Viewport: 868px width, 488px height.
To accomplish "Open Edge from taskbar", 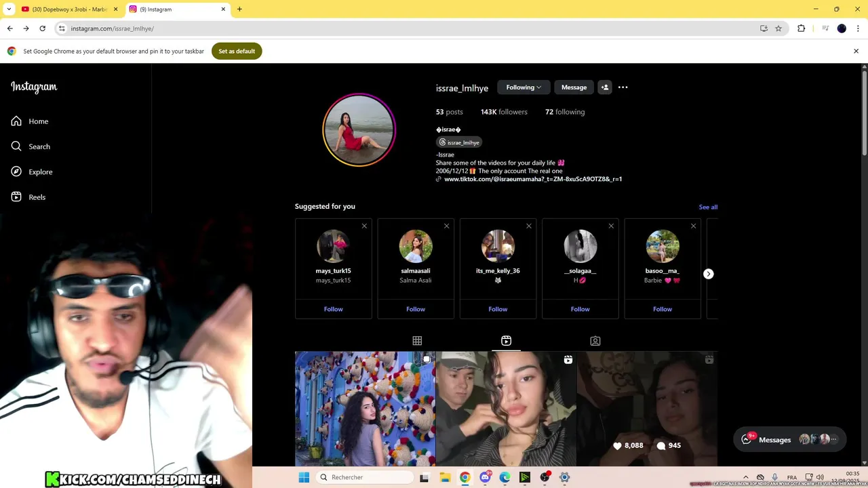I will [x=505, y=477].
